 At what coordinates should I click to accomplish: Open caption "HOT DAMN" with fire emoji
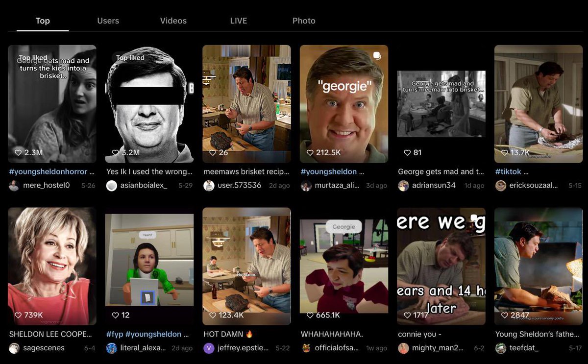228,334
